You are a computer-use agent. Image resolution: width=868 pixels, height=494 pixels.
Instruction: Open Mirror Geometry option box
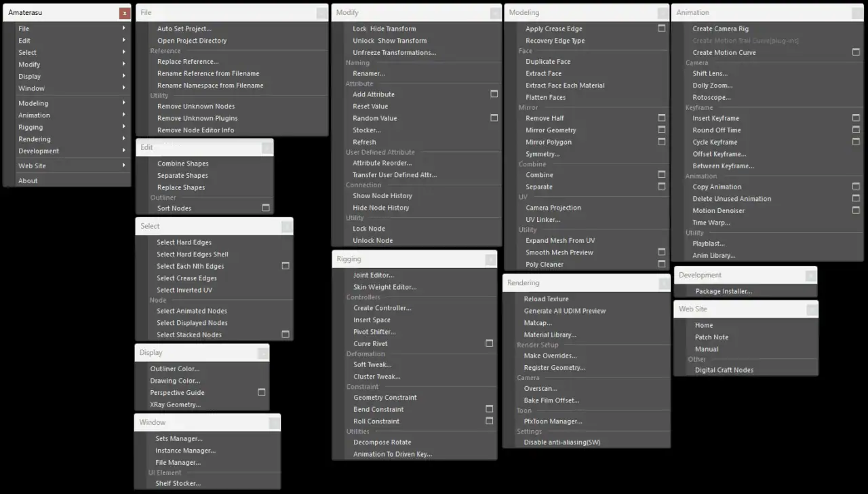661,130
